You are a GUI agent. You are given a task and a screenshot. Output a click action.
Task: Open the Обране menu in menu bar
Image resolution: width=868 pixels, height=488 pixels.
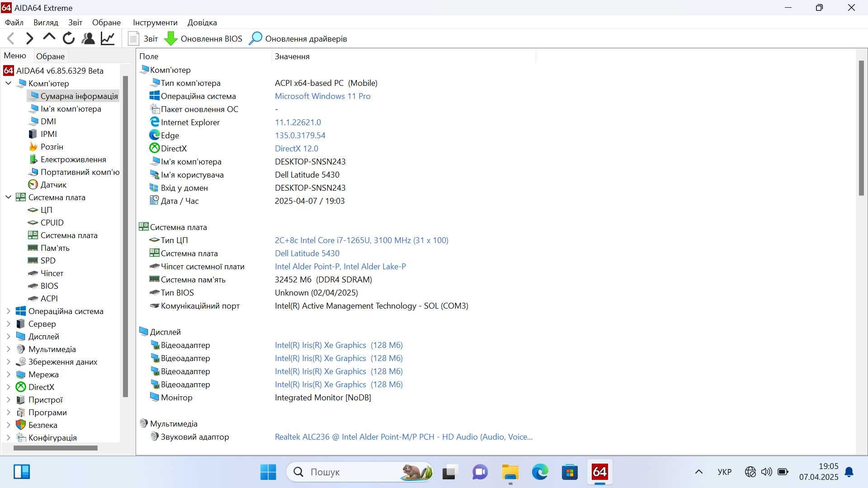point(106,22)
